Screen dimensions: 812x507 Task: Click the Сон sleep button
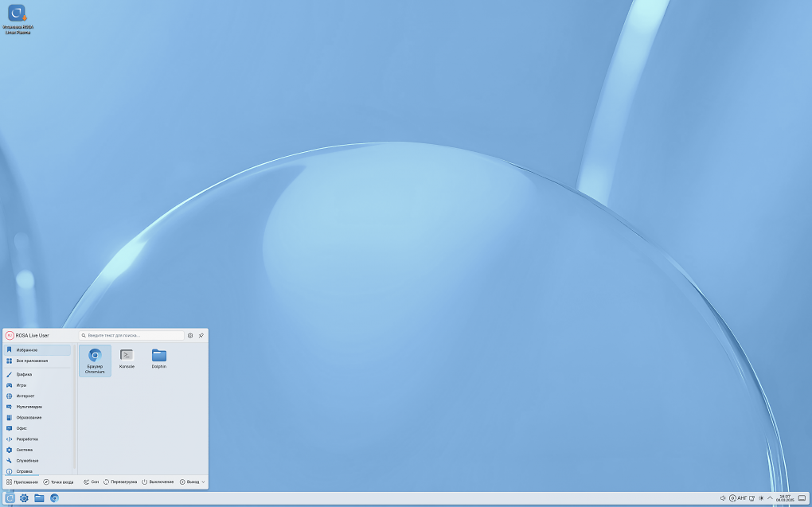point(91,482)
